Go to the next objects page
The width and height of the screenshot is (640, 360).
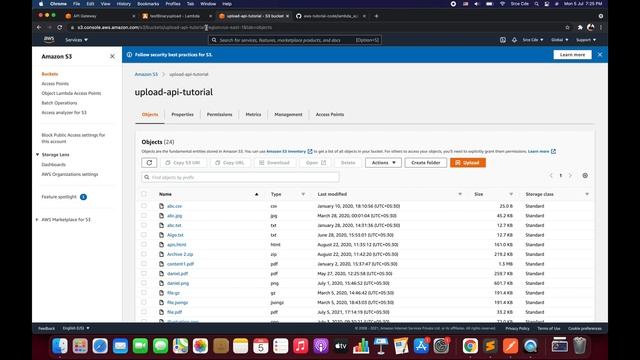click(x=570, y=176)
